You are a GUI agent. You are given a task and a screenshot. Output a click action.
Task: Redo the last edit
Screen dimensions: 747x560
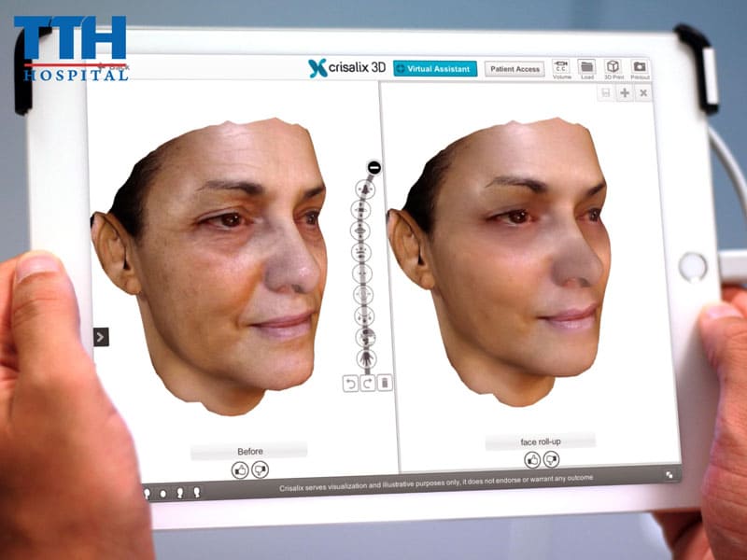[x=367, y=384]
